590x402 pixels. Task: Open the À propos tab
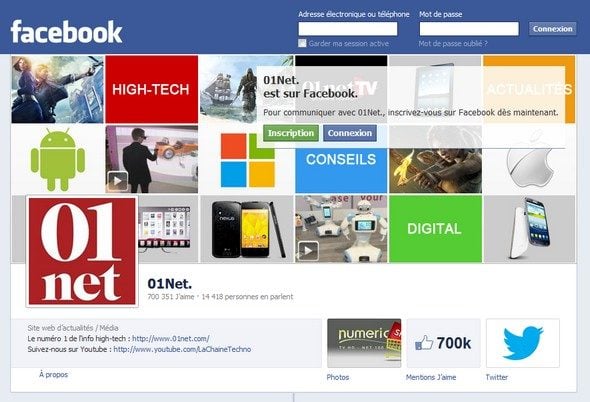[53, 375]
